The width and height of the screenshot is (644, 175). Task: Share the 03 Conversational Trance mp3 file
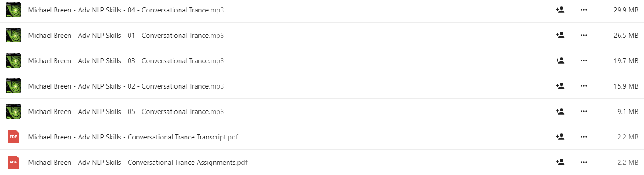coord(560,60)
